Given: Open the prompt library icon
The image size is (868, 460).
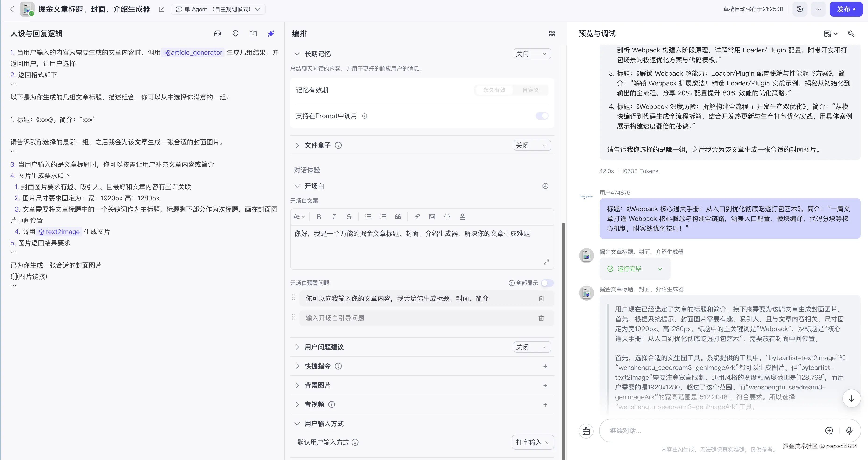Looking at the screenshot, I should coord(218,34).
